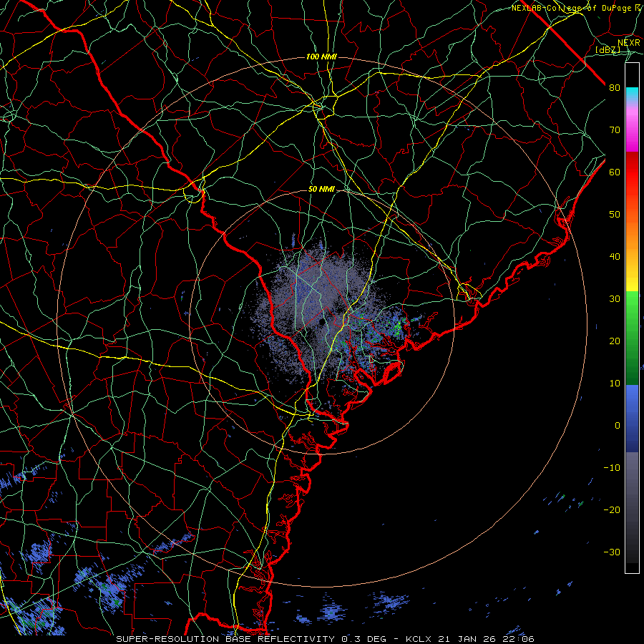Viewport: 644px width, 644px height.
Task: Click the 50 value on the dBZ scale
Action: click(615, 215)
